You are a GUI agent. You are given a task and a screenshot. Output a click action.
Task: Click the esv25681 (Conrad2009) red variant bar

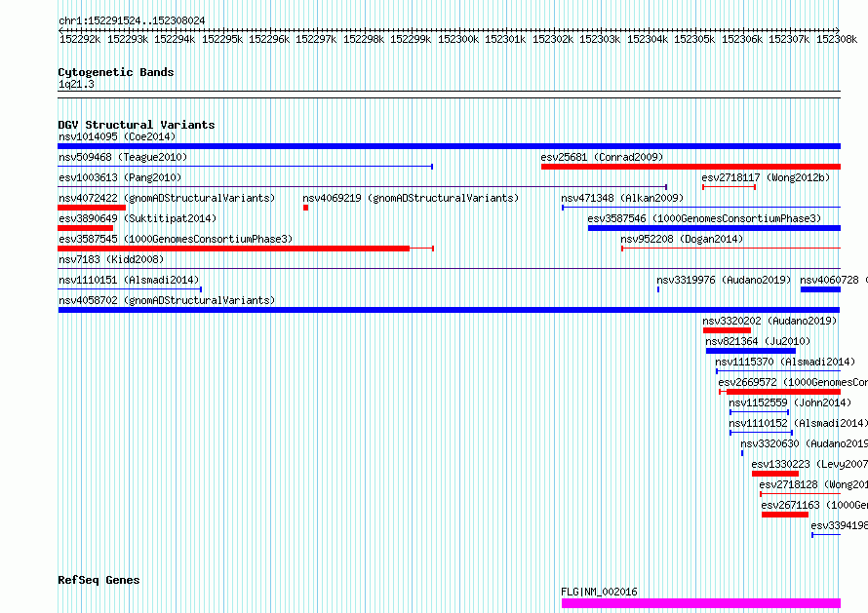[690, 167]
